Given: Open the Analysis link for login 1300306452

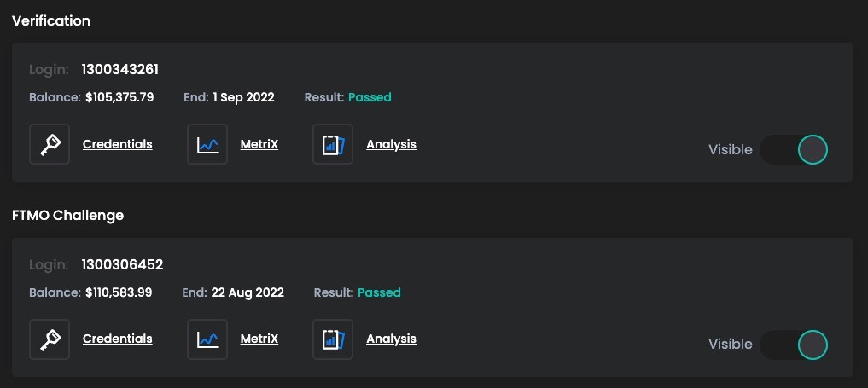Looking at the screenshot, I should 391,339.
